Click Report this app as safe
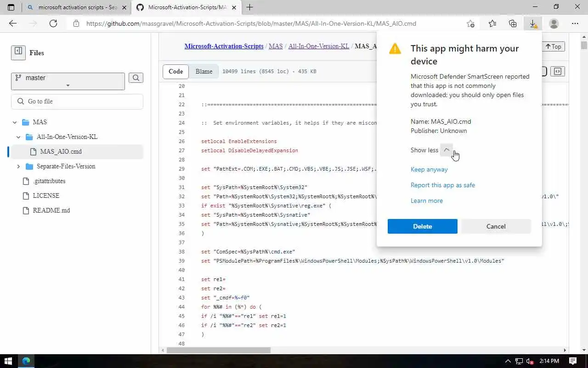 pos(443,185)
